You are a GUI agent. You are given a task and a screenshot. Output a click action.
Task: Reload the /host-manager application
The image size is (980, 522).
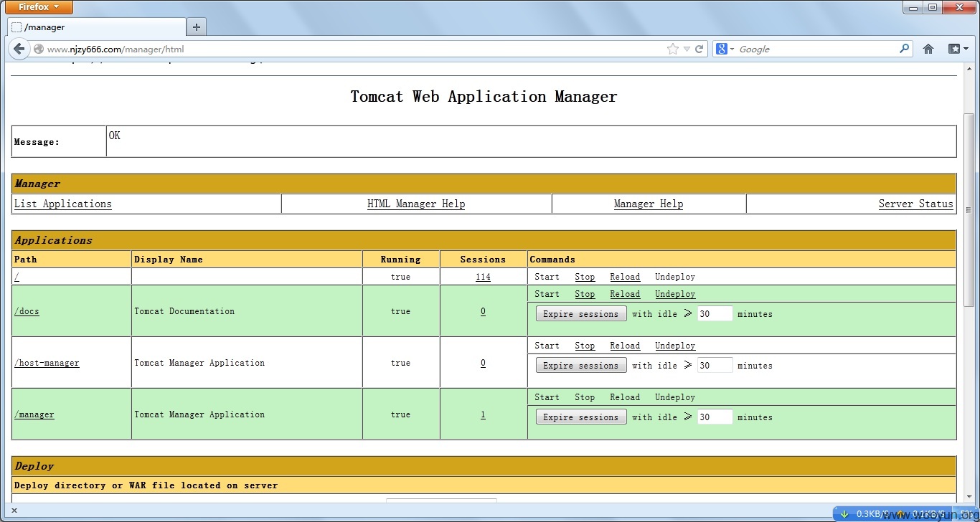625,346
